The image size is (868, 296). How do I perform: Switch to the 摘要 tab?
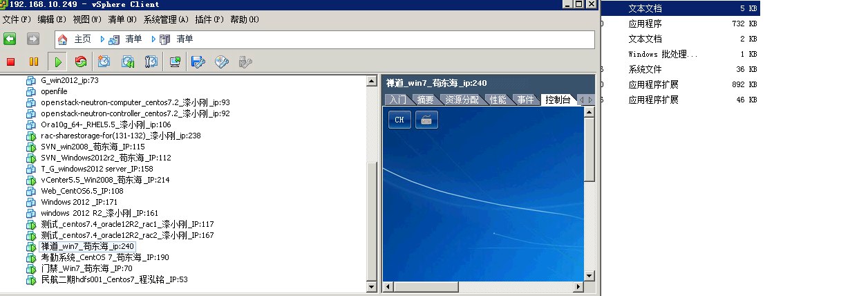[425, 100]
